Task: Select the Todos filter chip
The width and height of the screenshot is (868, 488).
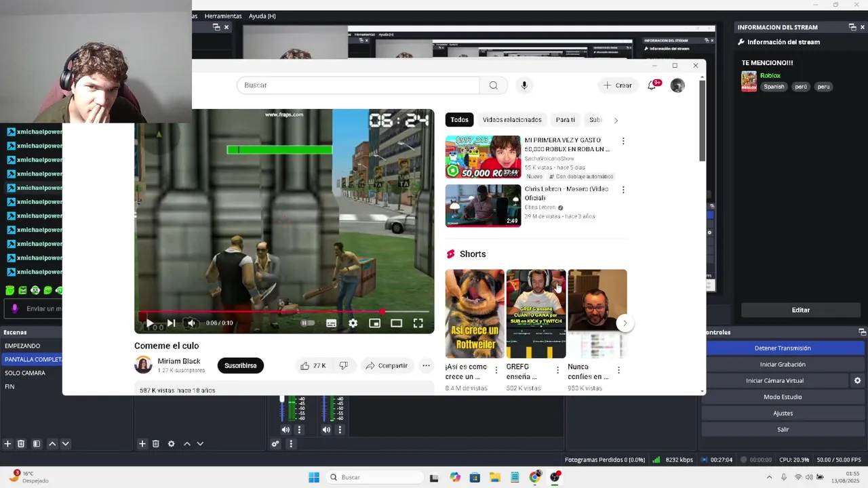Action: pos(459,120)
